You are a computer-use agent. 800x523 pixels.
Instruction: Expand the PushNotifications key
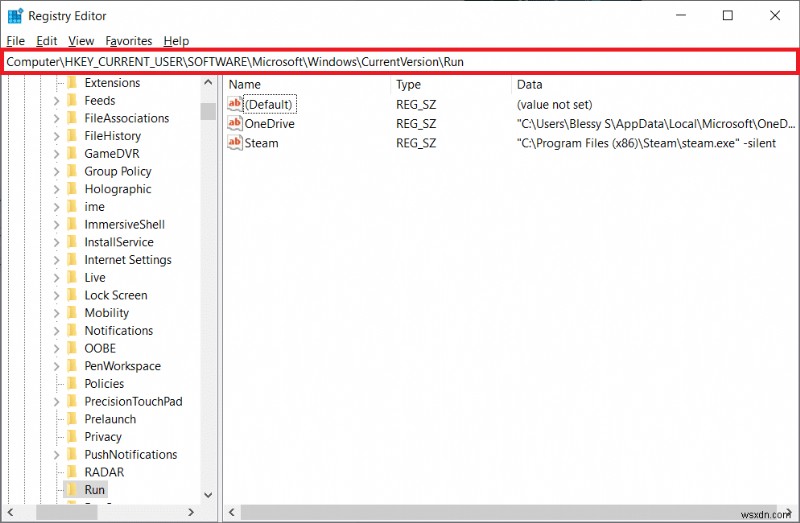[57, 455]
